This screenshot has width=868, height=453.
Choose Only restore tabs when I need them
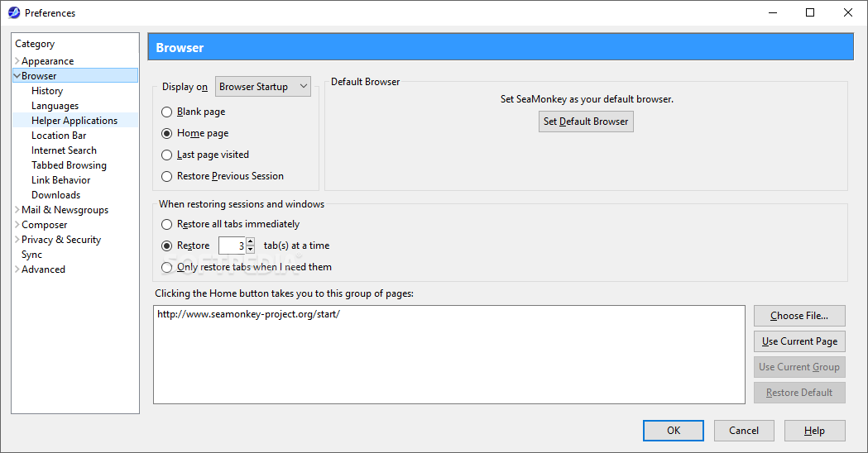point(166,268)
